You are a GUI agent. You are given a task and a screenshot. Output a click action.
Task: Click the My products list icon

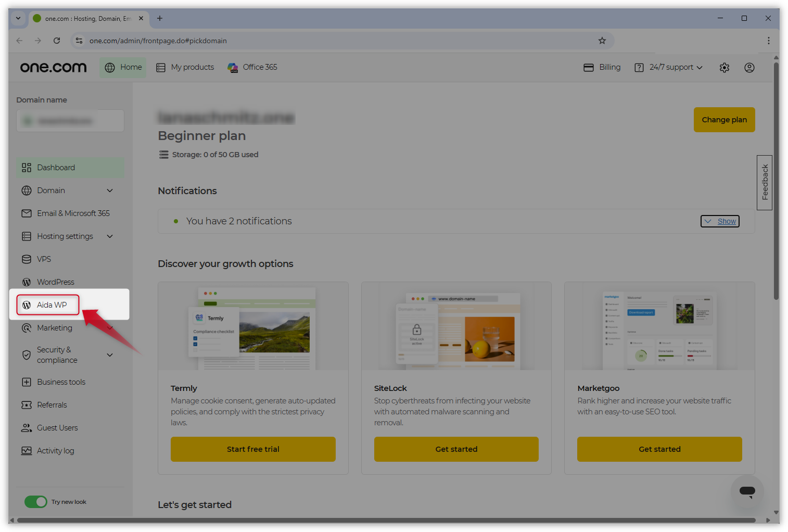161,68
